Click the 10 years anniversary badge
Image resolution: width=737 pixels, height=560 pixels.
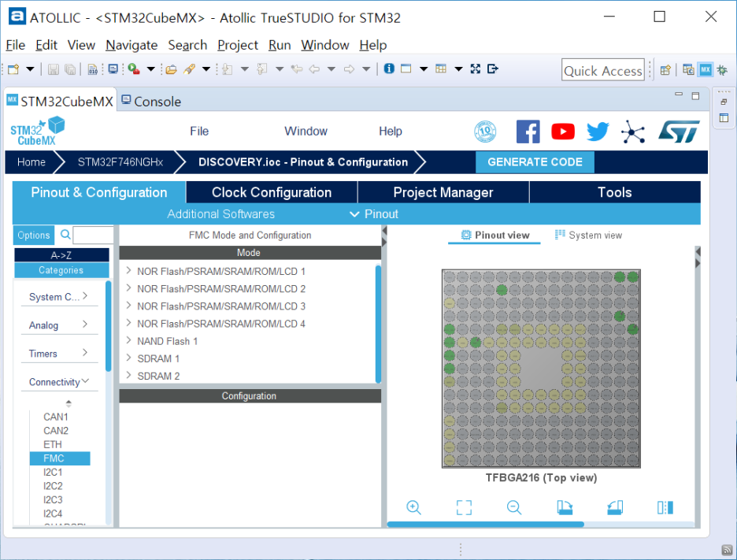(485, 132)
